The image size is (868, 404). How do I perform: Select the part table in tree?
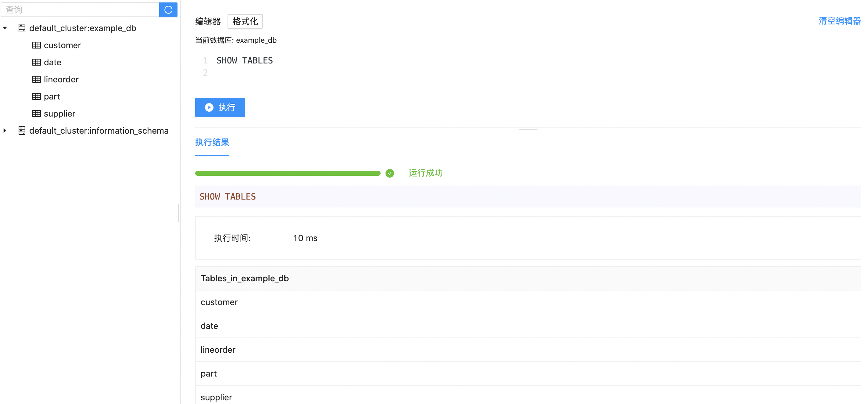52,96
